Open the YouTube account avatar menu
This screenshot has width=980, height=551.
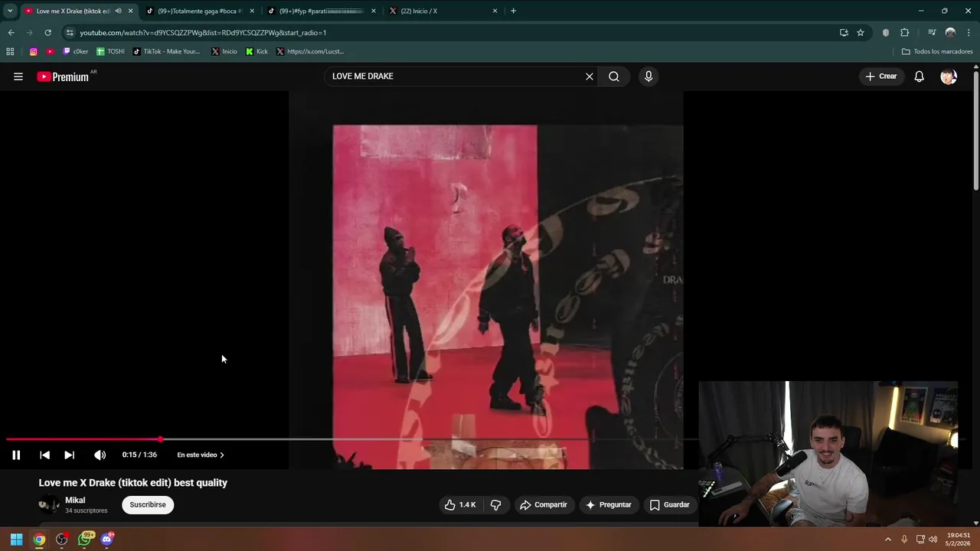[949, 77]
